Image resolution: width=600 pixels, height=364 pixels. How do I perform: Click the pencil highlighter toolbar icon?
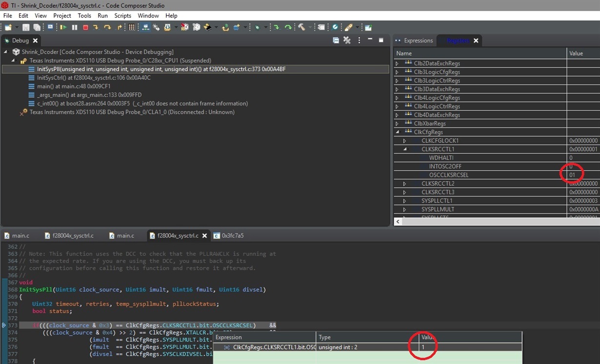click(x=348, y=27)
